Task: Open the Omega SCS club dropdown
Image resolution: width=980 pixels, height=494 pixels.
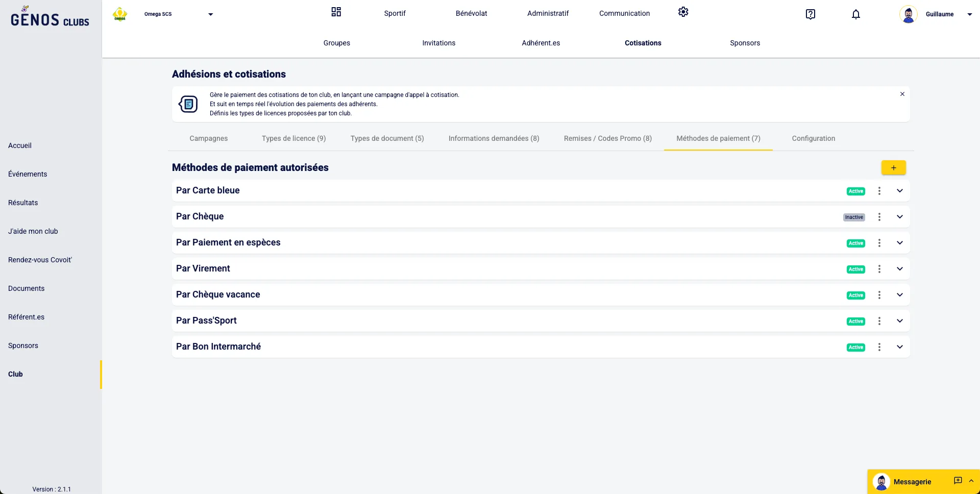Action: coord(210,14)
